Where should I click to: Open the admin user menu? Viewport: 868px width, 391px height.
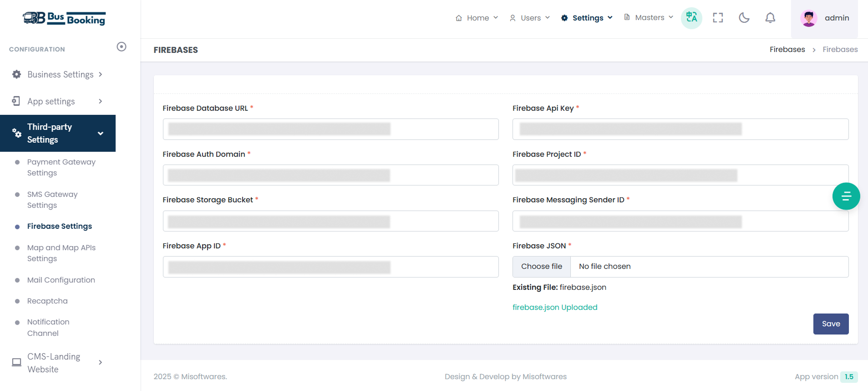[x=824, y=18]
